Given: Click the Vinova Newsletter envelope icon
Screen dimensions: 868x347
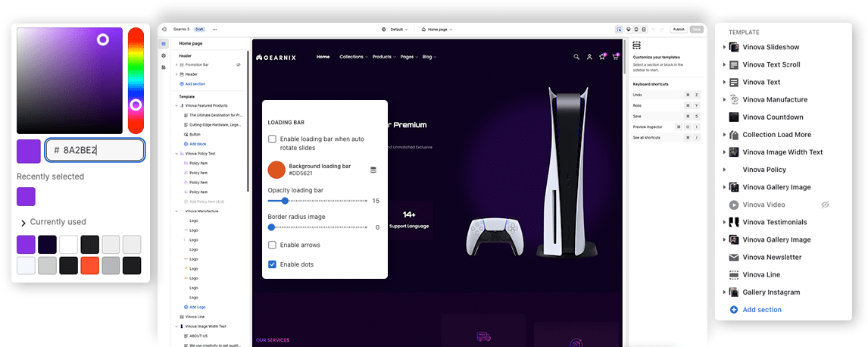Looking at the screenshot, I should coord(734,258).
